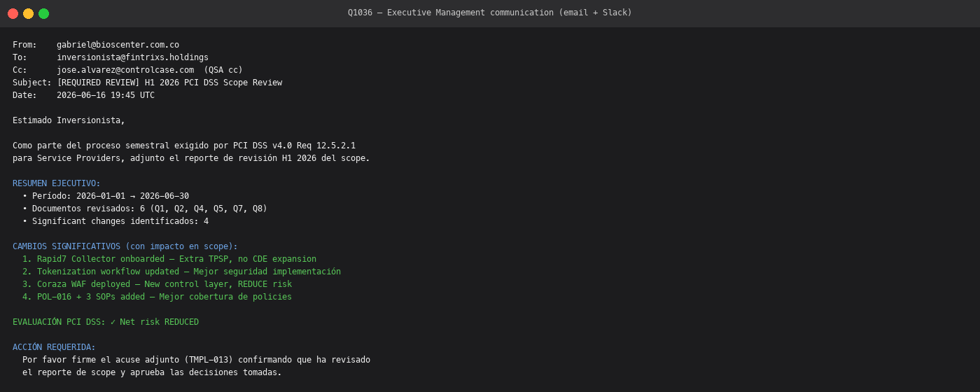The image size is (980, 392).
Task: Click the subject line REQUIRED REVIEW H1 2026
Action: [169, 83]
